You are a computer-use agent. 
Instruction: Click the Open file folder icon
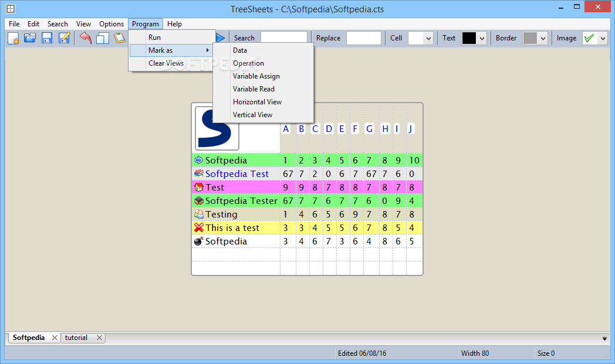tap(30, 38)
